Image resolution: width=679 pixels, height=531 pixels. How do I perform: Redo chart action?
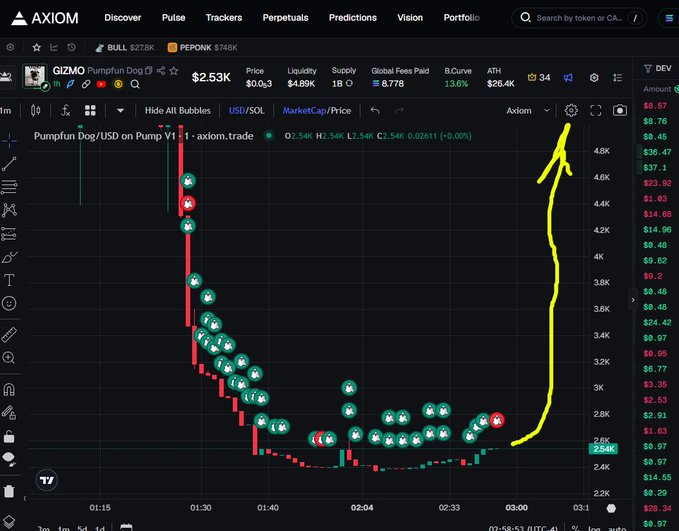399,110
